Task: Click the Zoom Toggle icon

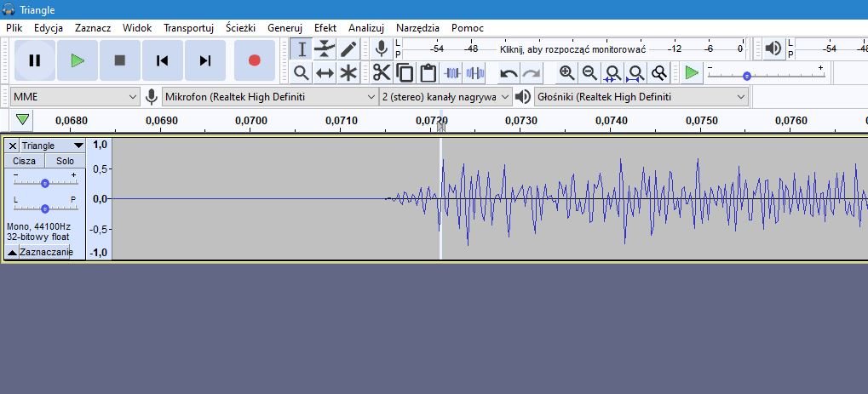Action: [x=659, y=72]
